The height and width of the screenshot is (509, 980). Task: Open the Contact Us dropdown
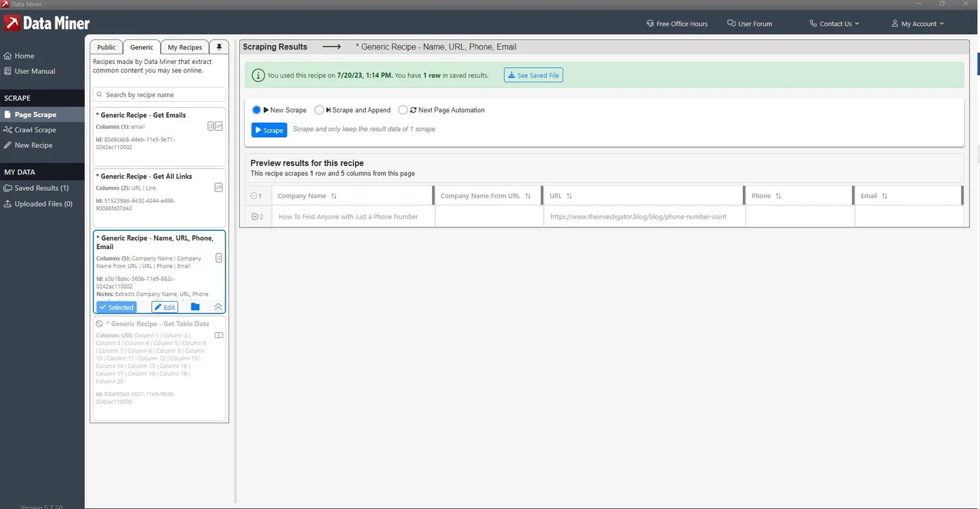tap(834, 24)
